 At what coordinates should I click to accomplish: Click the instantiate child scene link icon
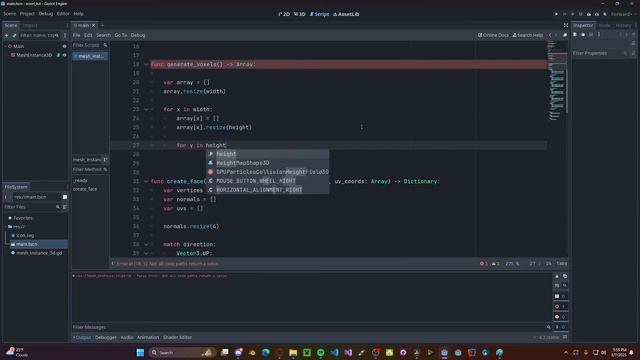pyautogui.click(x=14, y=36)
